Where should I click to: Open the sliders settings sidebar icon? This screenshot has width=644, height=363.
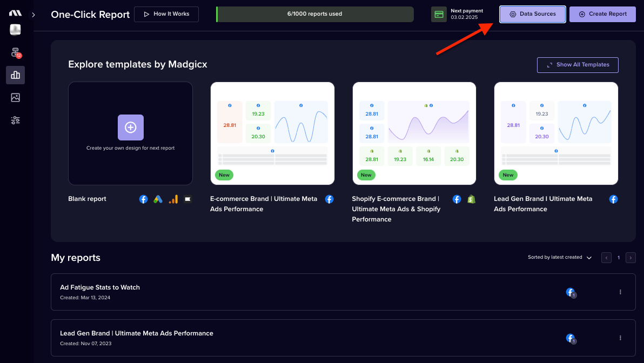pyautogui.click(x=15, y=120)
